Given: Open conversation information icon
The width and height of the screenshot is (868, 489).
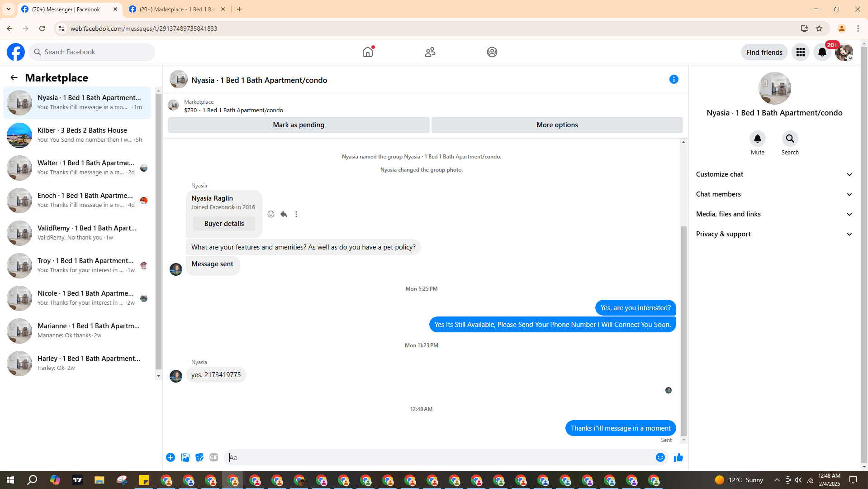Looking at the screenshot, I should coord(674,79).
